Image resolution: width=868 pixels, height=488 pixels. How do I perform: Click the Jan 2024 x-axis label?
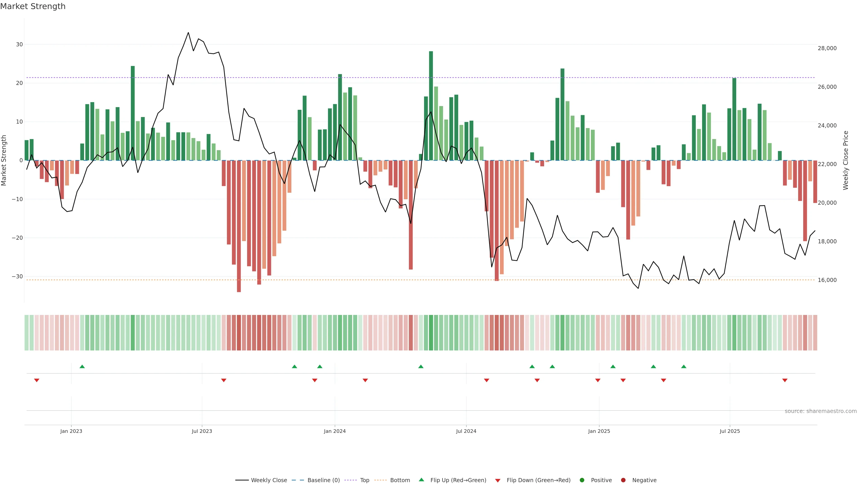[x=335, y=431]
